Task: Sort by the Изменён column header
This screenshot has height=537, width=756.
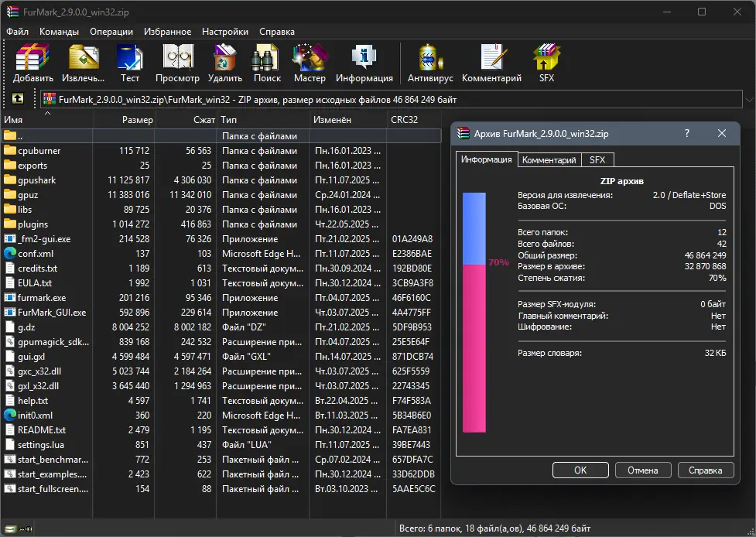Action: (348, 119)
